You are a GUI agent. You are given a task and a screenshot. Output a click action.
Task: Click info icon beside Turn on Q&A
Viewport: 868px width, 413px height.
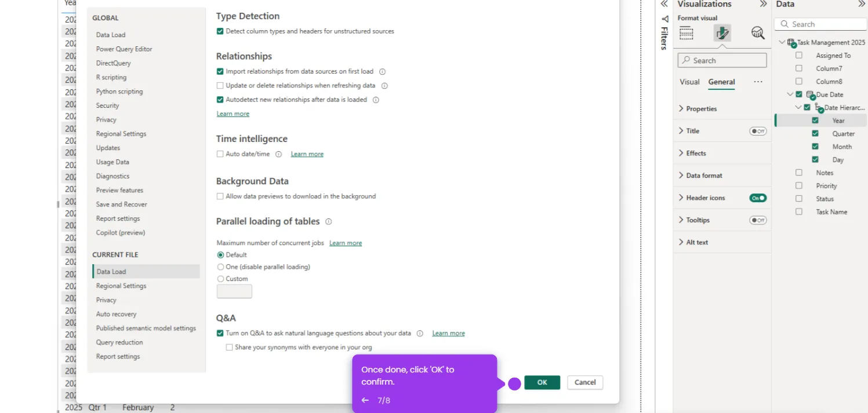(420, 334)
